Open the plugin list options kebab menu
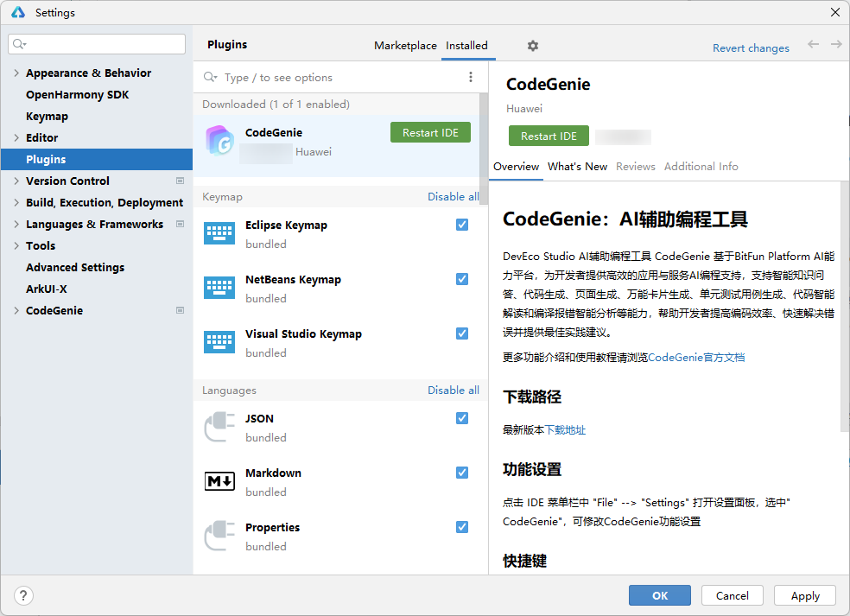 click(x=471, y=77)
